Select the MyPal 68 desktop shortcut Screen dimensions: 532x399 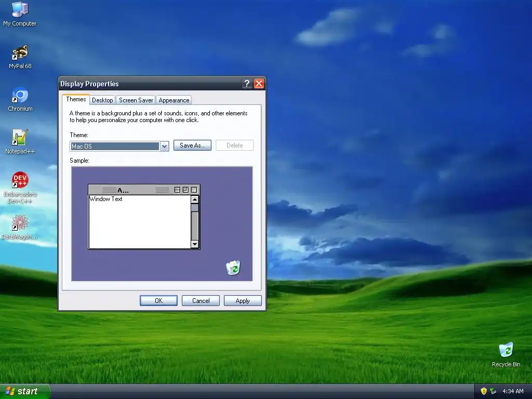click(x=20, y=57)
